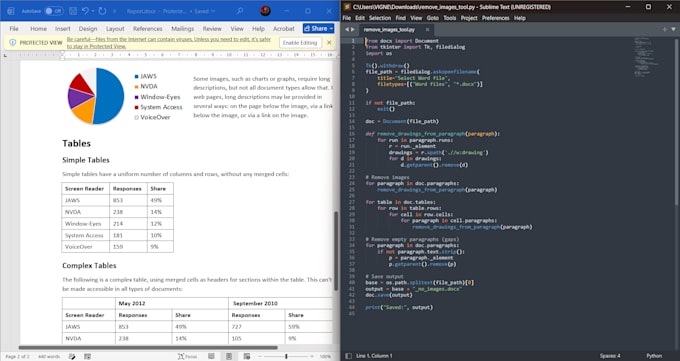Click the 'September 2010' header cell

(x=280, y=303)
